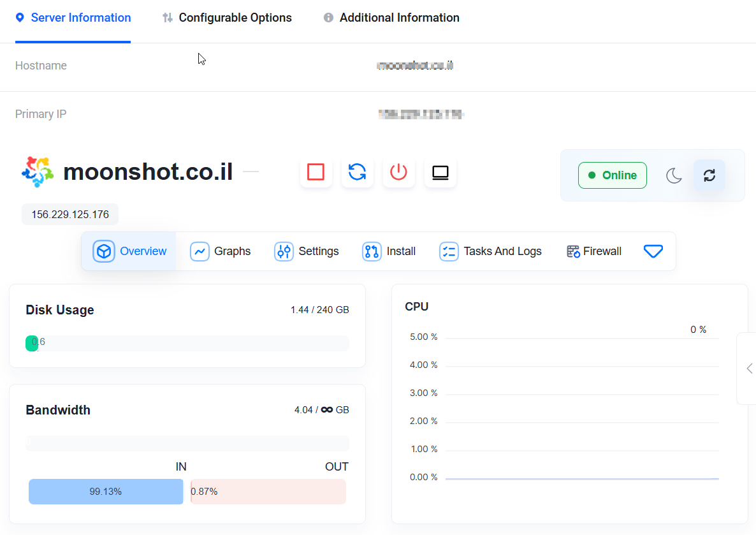Click the moonshot.co.il server title
756x535 pixels.
[x=148, y=172]
